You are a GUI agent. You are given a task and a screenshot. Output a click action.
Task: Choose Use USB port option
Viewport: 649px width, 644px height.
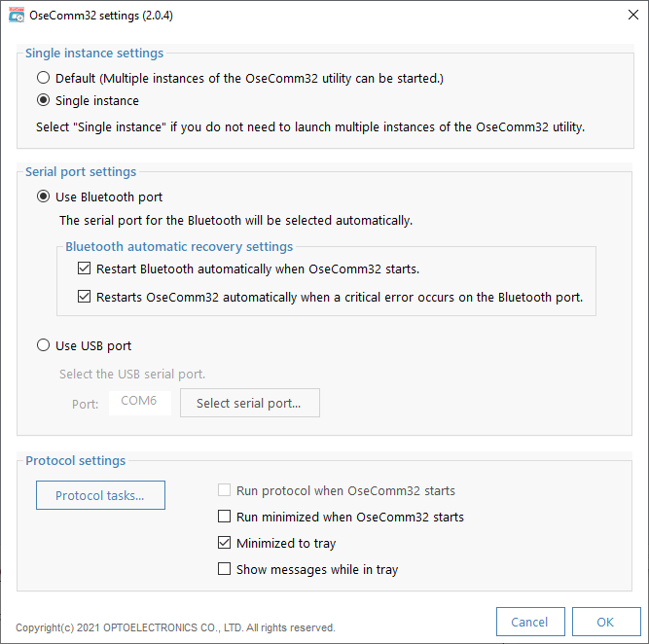(43, 345)
